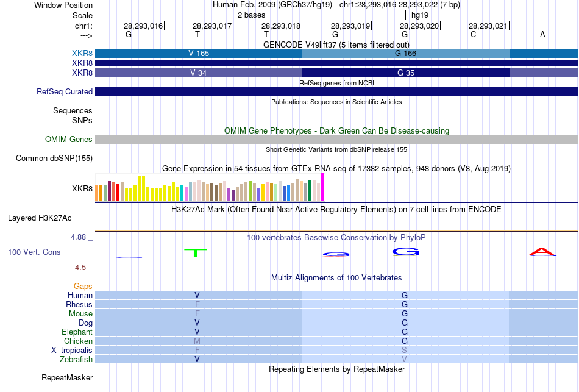Image resolution: width=579 pixels, height=392 pixels.
Task: Open the 100 Vert. Cons label
Action: pyautogui.click(x=34, y=252)
